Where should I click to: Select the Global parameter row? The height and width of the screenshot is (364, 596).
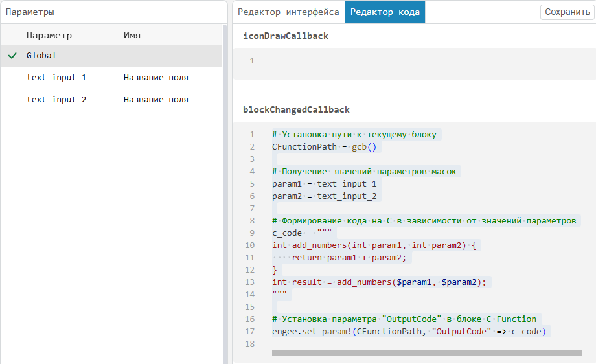[111, 56]
